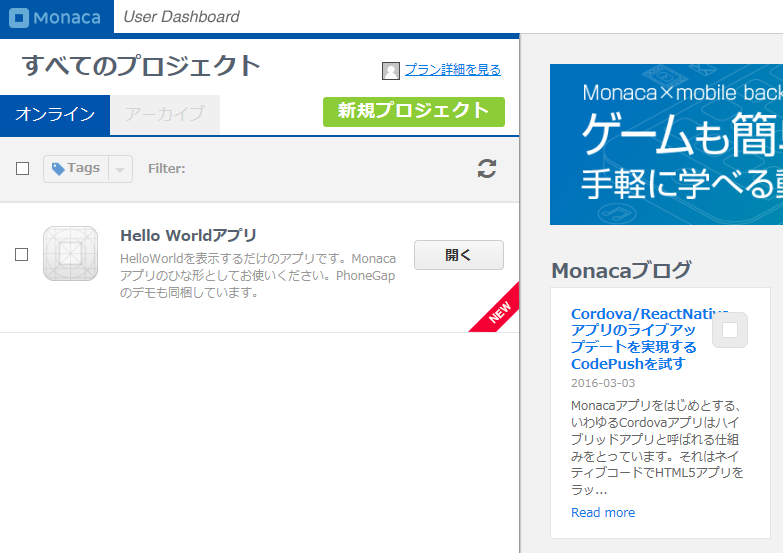Click the Hello World app icon
This screenshot has width=783, height=553.
point(70,253)
